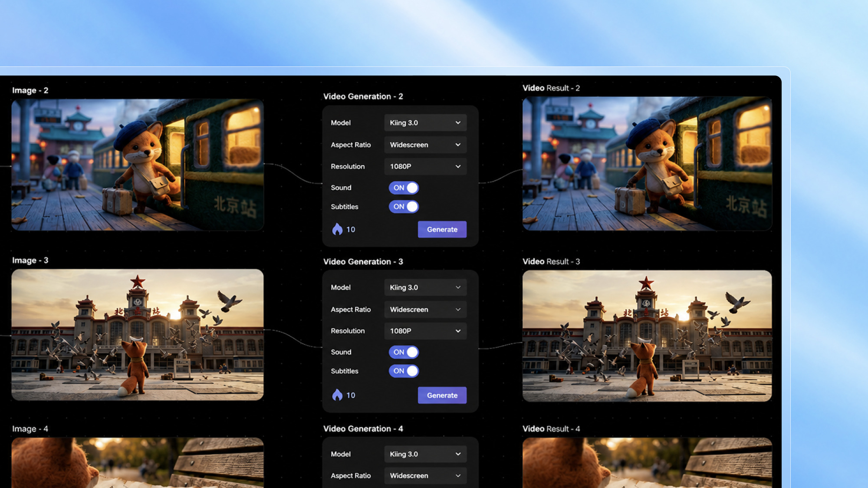This screenshot has width=868, height=488.
Task: Disable Subtitles in Video Generation 2
Action: pyautogui.click(x=404, y=207)
